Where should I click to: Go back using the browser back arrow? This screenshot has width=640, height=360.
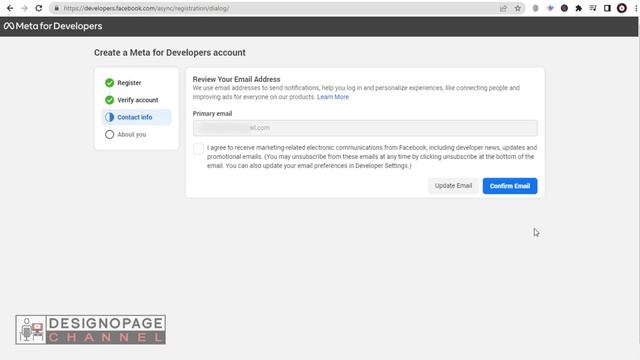(10, 8)
